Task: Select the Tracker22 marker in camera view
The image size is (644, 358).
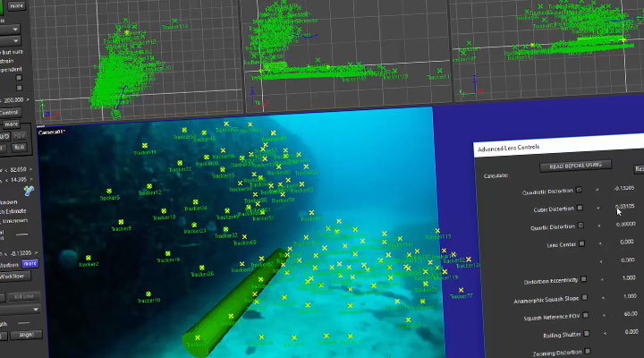Action: coord(180,163)
